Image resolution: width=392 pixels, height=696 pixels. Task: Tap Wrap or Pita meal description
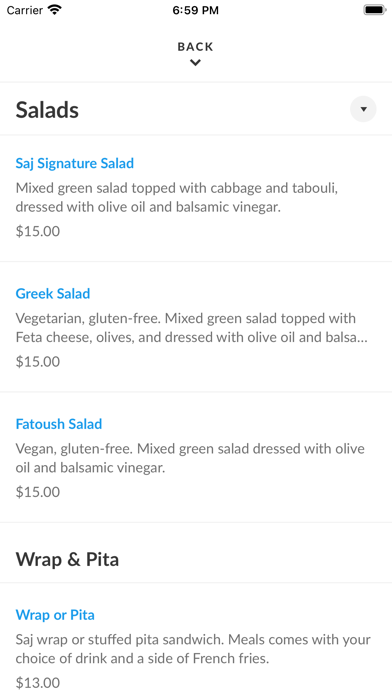pos(193,649)
